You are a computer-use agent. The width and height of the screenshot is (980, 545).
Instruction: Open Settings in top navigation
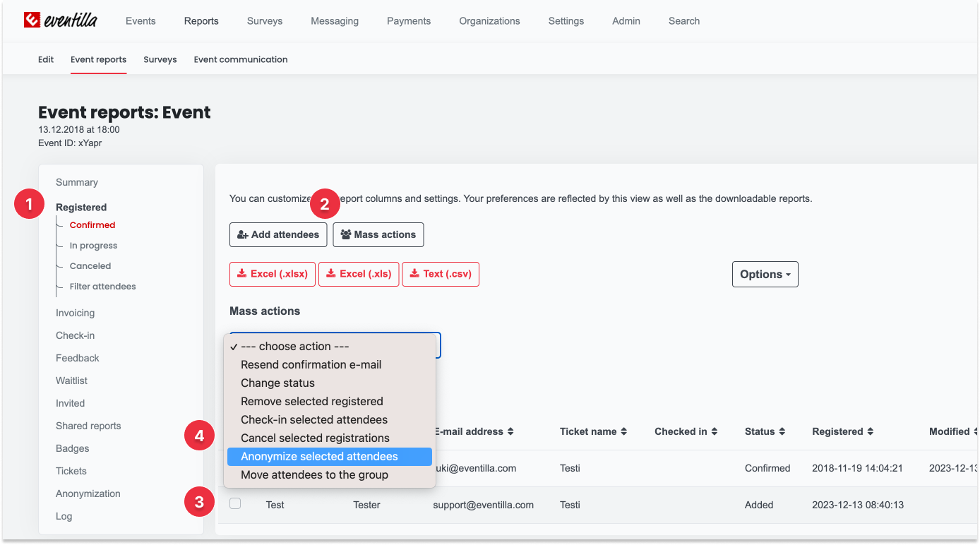[x=566, y=21]
